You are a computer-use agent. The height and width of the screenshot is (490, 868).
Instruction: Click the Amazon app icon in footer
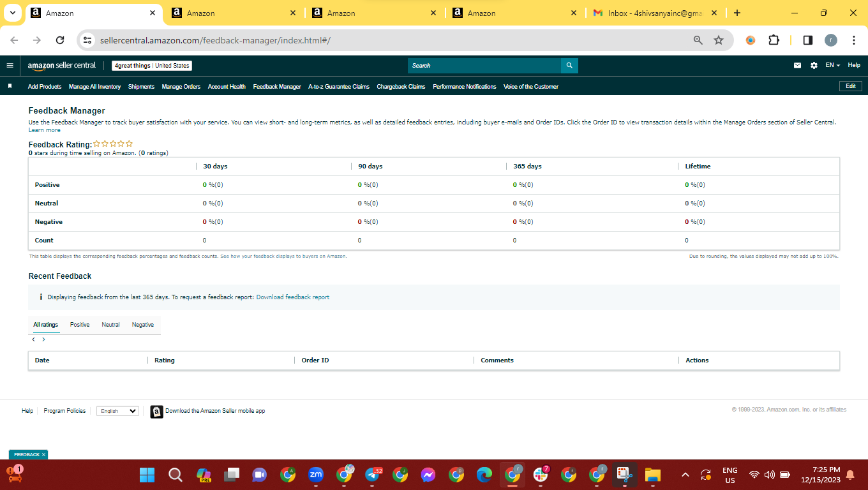[x=156, y=412]
